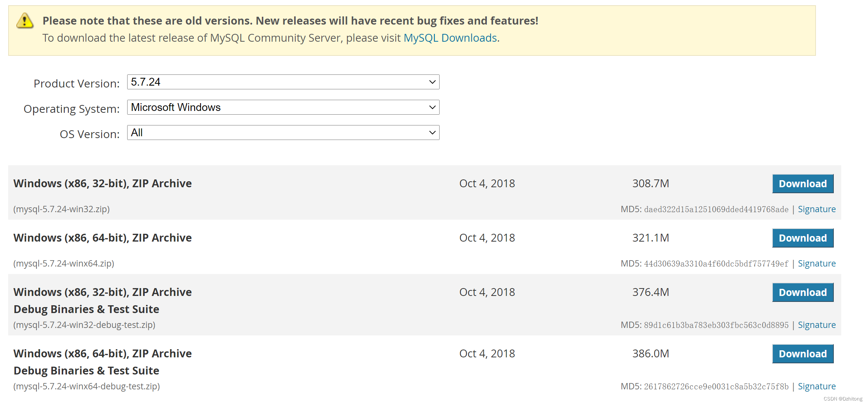Open Signature link for mysql-5.7.24-winx64.zip
The width and height of the screenshot is (868, 405).
pos(816,264)
